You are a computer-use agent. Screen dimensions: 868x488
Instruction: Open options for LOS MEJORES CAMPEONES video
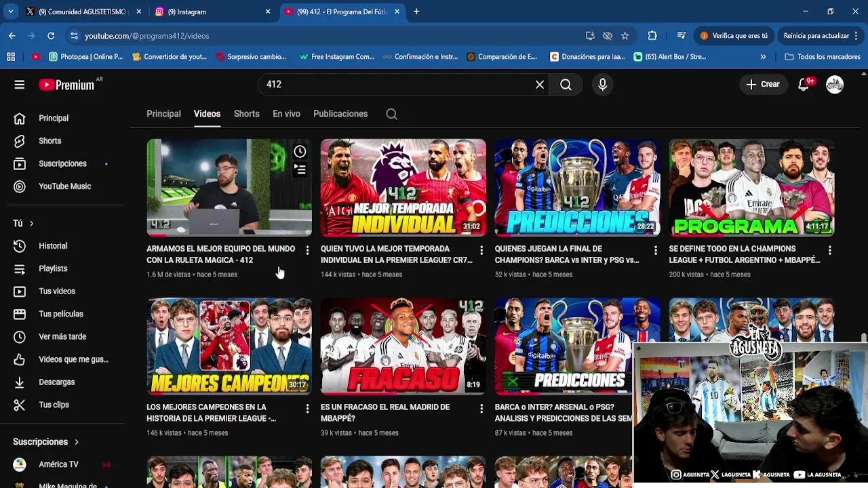click(x=307, y=409)
